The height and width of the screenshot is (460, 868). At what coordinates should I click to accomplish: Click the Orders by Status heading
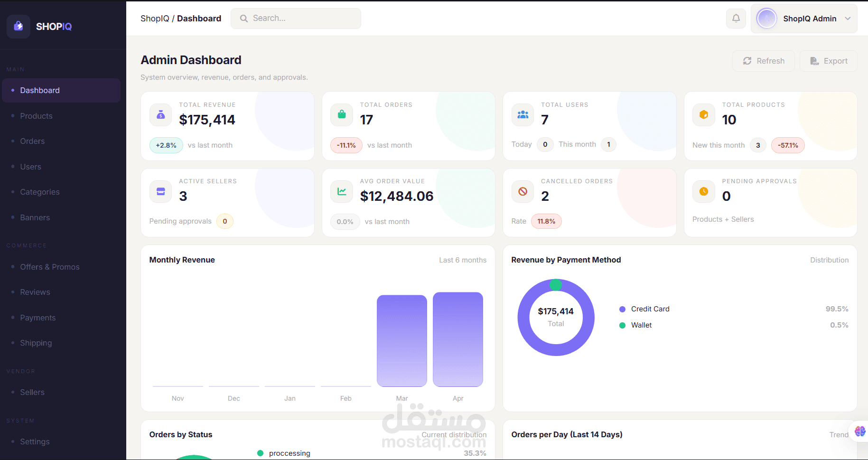pos(181,434)
